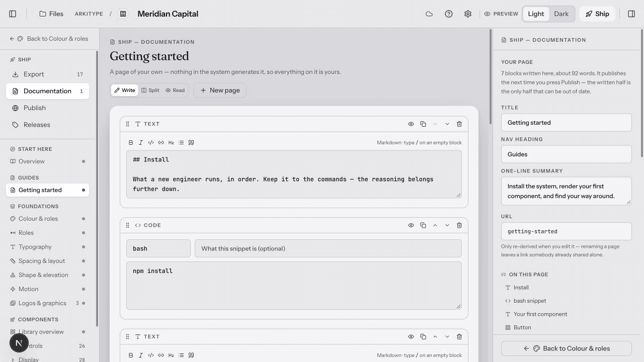Open Typography in the Foundations list

[x=48, y=247]
